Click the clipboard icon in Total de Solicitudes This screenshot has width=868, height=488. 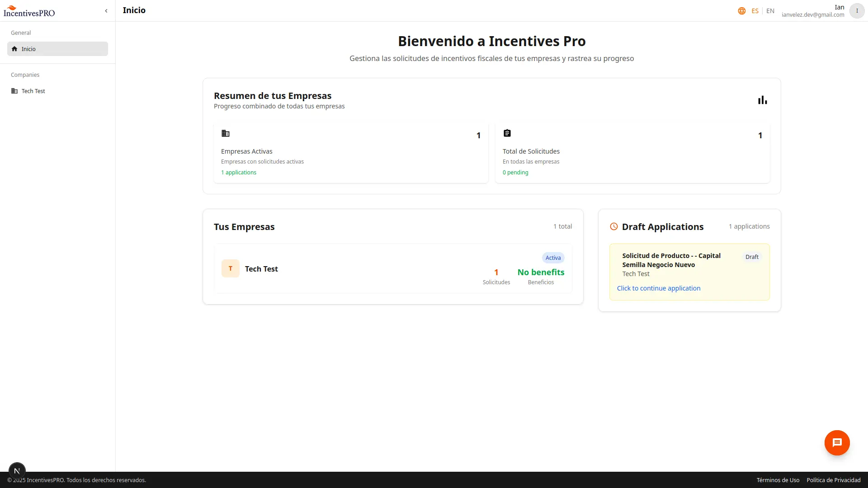click(x=507, y=133)
